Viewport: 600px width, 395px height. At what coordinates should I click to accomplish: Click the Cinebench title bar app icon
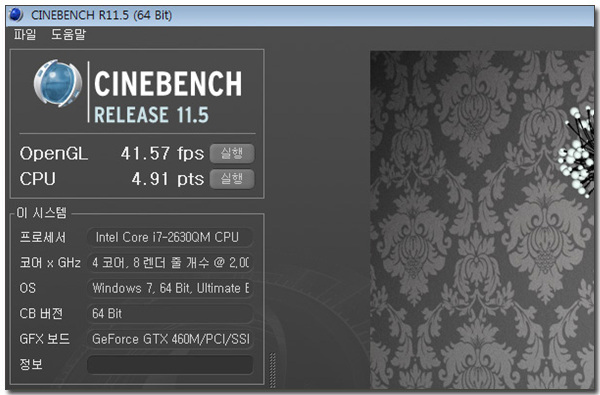coord(15,15)
